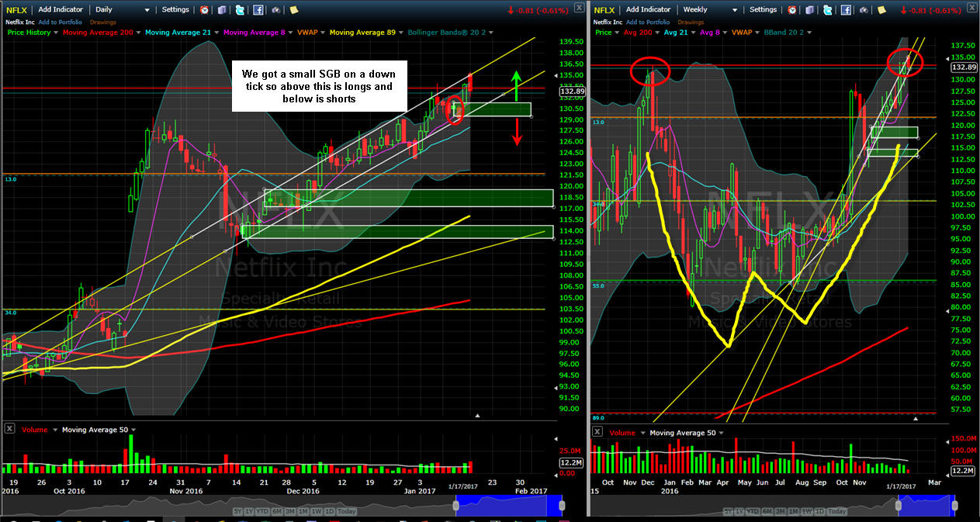
Task: Click the purple book icon in daily chart
Action: pos(222,10)
